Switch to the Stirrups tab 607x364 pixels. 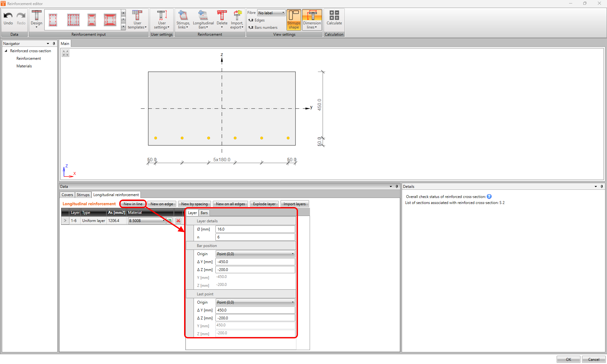pos(83,194)
